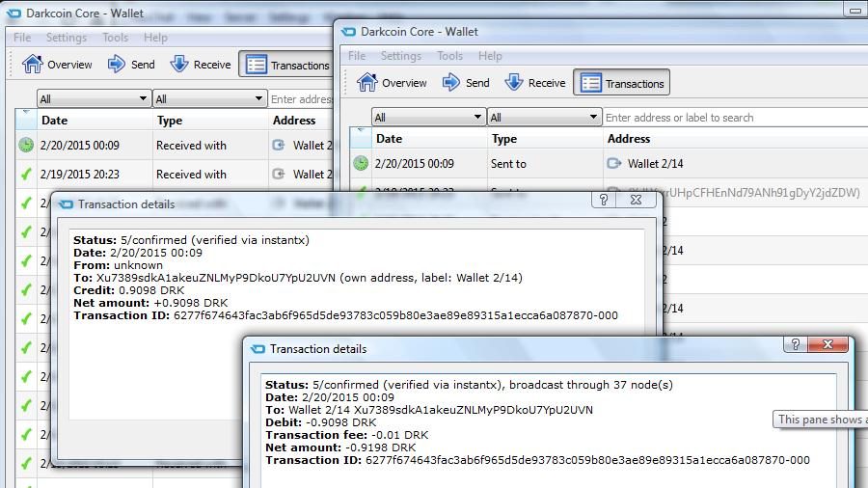Open Settings menu in front wallet window

[x=401, y=56]
